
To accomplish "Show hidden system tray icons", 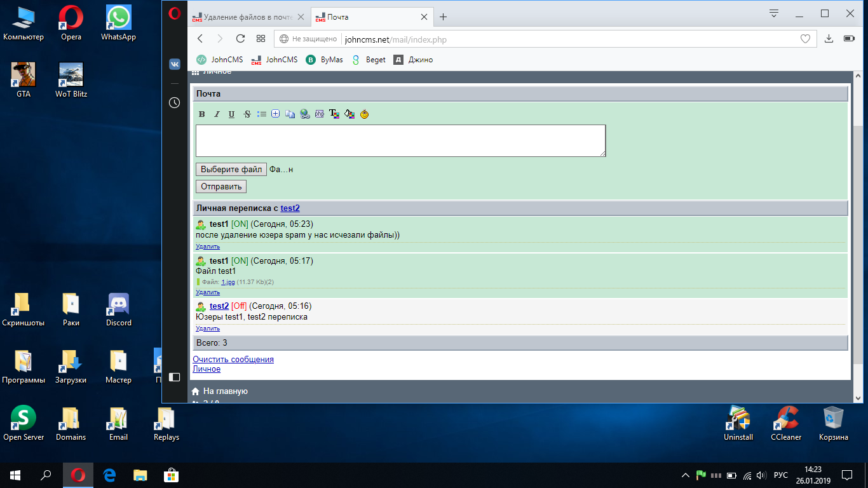I will 685,475.
